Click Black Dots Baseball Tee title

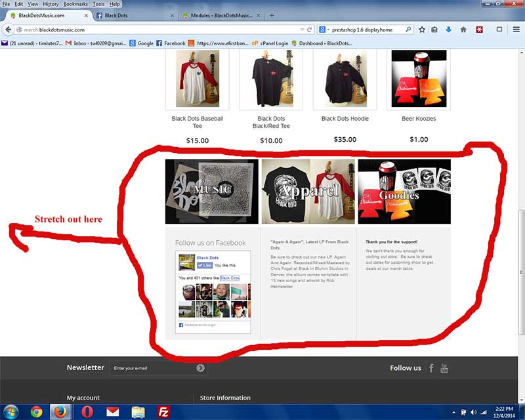click(198, 122)
